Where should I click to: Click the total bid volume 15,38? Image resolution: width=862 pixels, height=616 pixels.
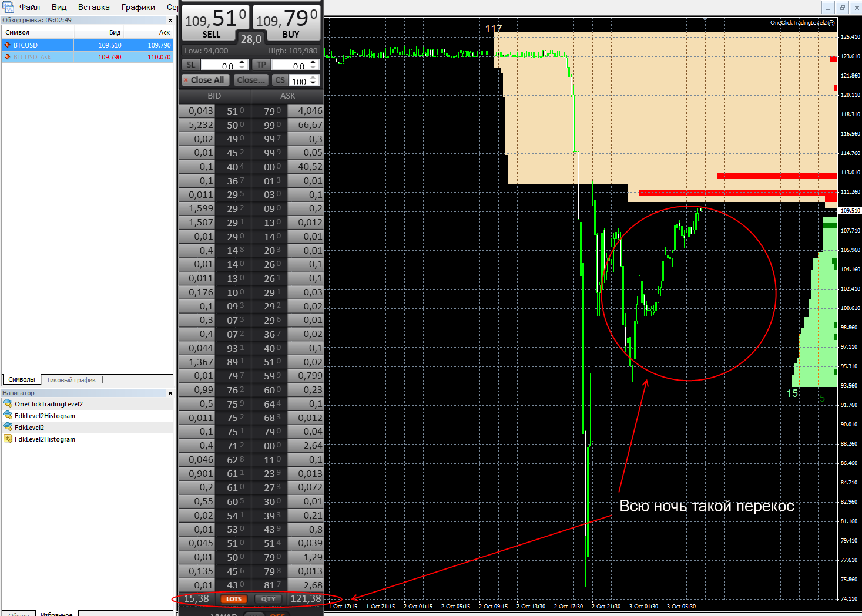[196, 598]
